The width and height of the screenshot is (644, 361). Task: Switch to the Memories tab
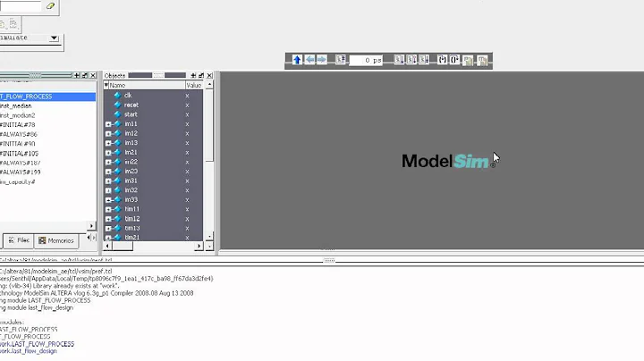click(x=55, y=240)
